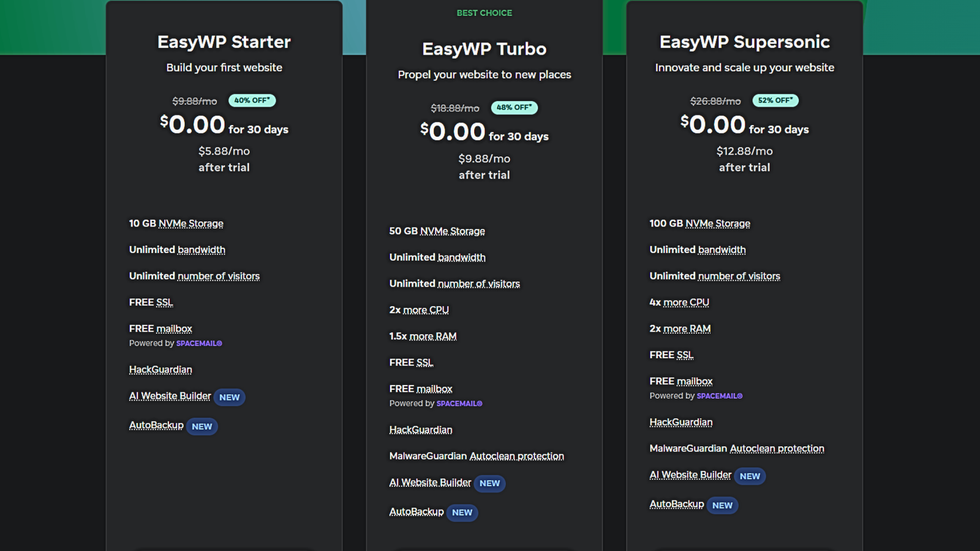Click the 52% OFF badge on Supersonic
This screenshot has height=551, width=980.
775,100
